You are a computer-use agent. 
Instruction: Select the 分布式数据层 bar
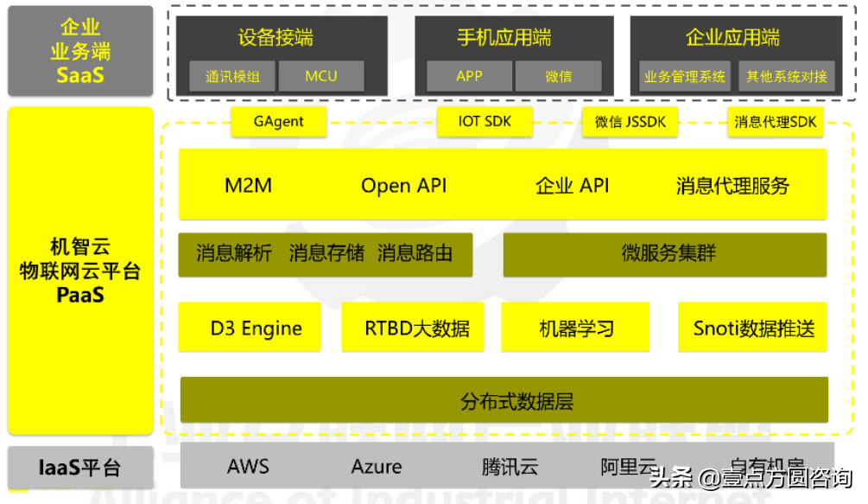(504, 400)
